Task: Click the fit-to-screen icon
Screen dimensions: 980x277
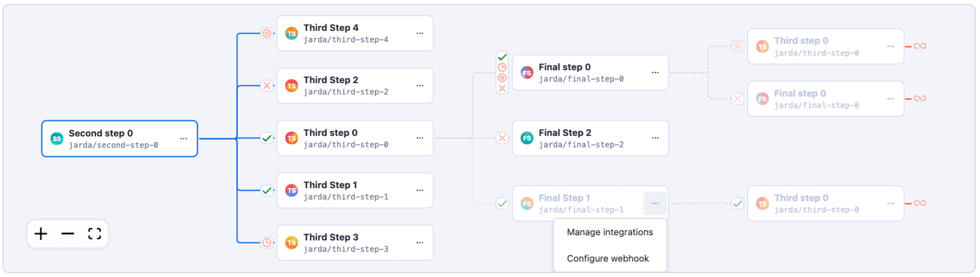Action: pyautogui.click(x=94, y=234)
